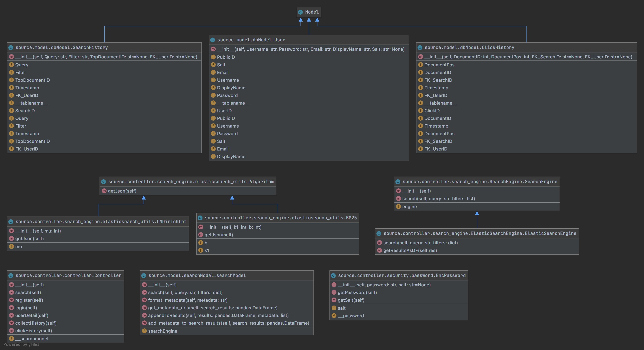Click the ClickHistory __init__ method signature
Viewport: 644px width, 350px height.
528,57
